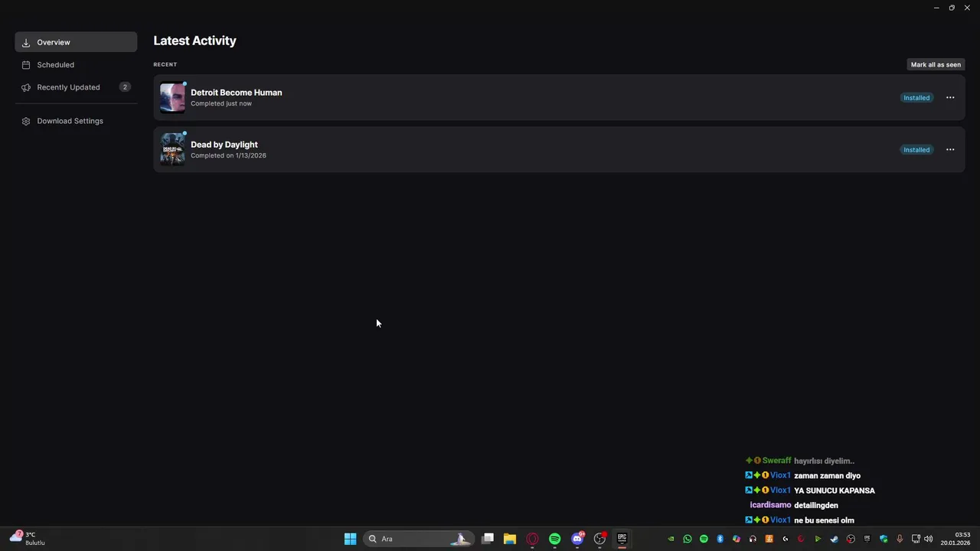
Task: Click the Windows Security shield tray icon
Action: pyautogui.click(x=884, y=539)
